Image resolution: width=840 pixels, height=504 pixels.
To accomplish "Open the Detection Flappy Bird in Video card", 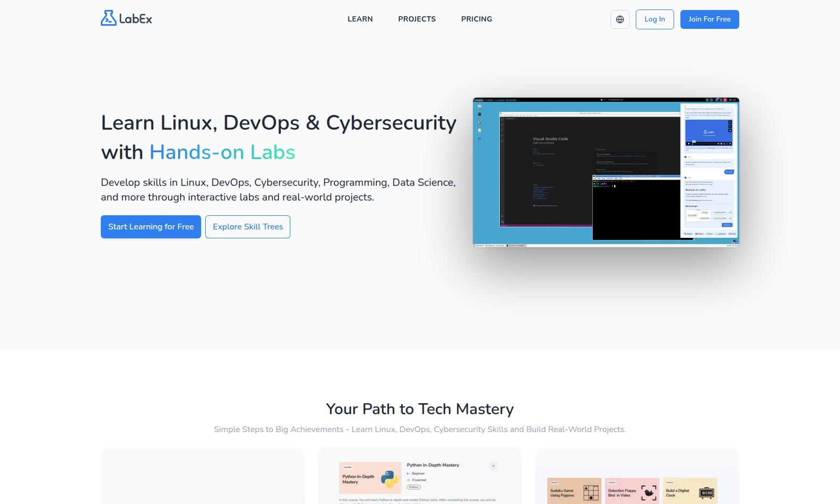I will pyautogui.click(x=632, y=491).
